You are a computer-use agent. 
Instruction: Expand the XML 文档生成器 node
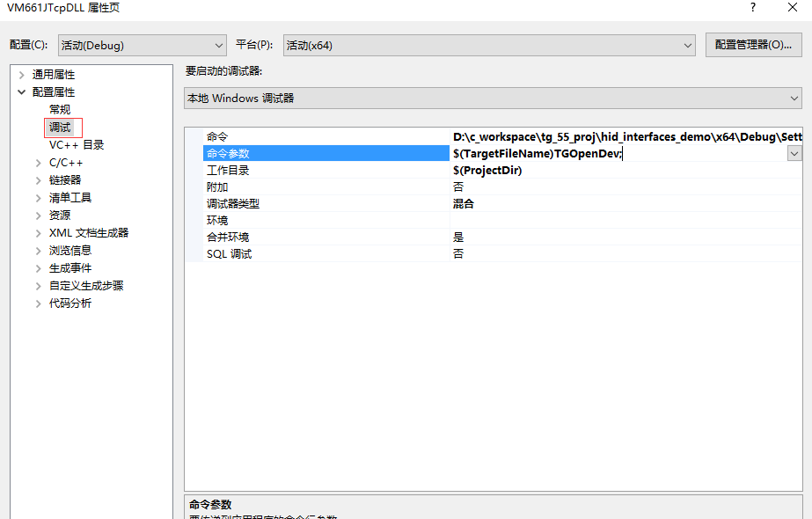coord(39,234)
